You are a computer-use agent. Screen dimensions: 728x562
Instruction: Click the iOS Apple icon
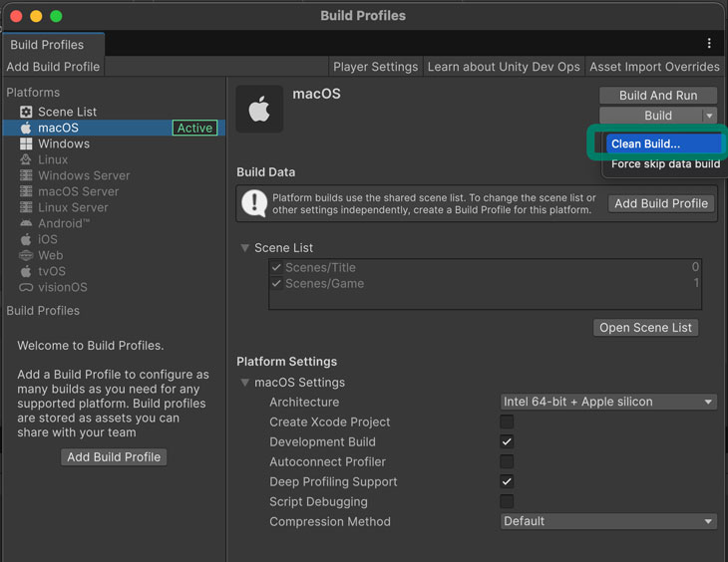[26, 239]
